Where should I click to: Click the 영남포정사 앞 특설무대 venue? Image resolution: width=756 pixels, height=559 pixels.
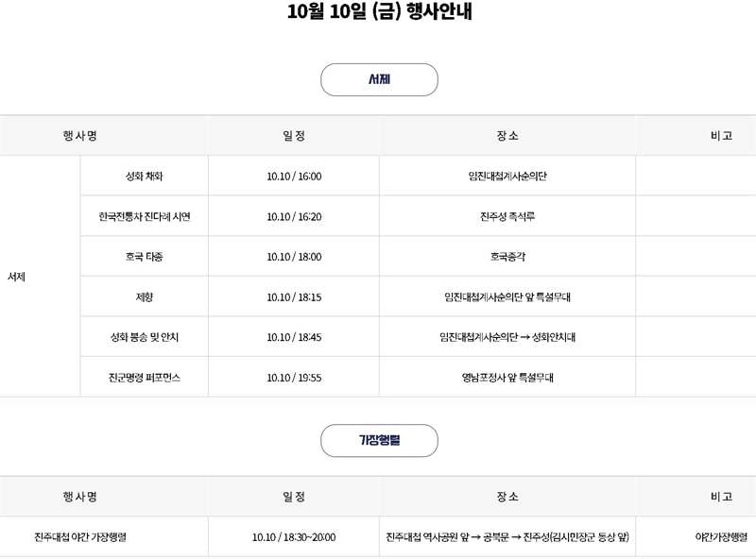[x=507, y=377]
